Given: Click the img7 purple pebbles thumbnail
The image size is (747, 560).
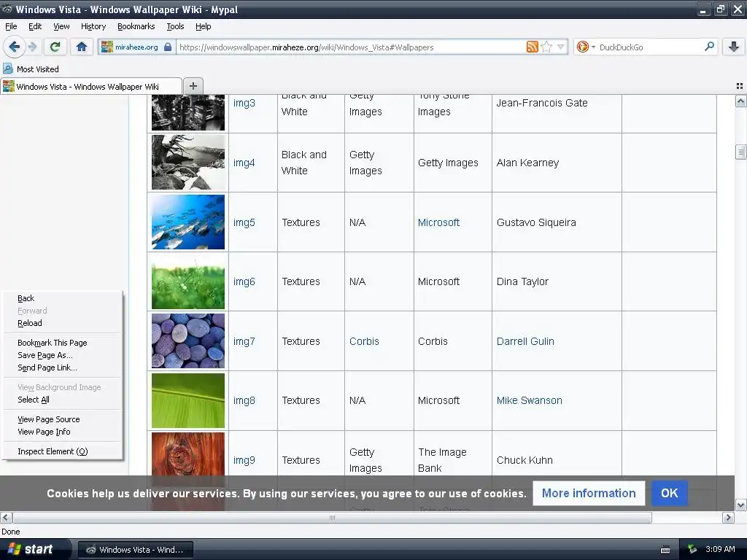Looking at the screenshot, I should (x=188, y=341).
